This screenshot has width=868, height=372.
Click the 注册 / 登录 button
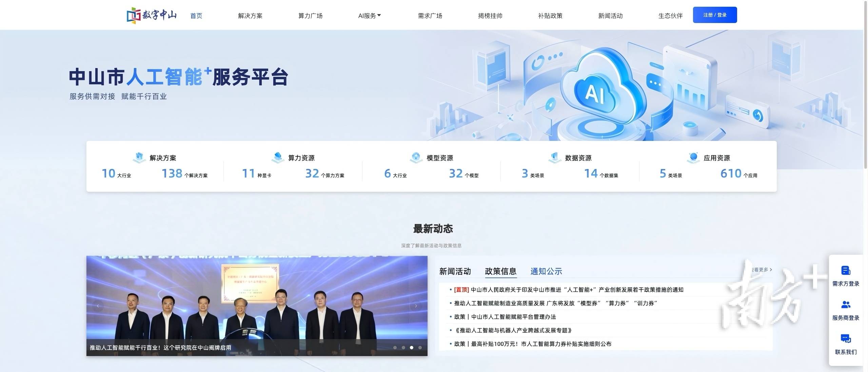(715, 15)
